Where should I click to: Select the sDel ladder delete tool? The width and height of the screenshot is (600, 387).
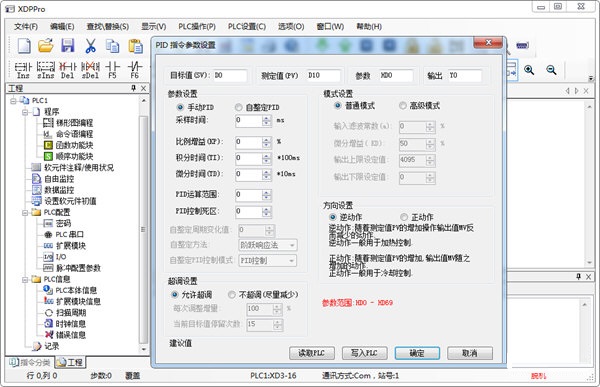click(90, 70)
